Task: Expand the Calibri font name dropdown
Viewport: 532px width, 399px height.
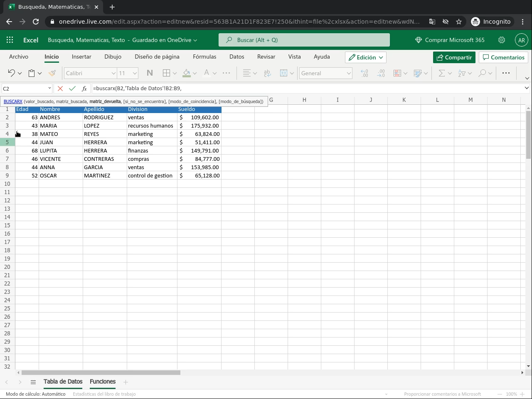Action: [x=113, y=73]
